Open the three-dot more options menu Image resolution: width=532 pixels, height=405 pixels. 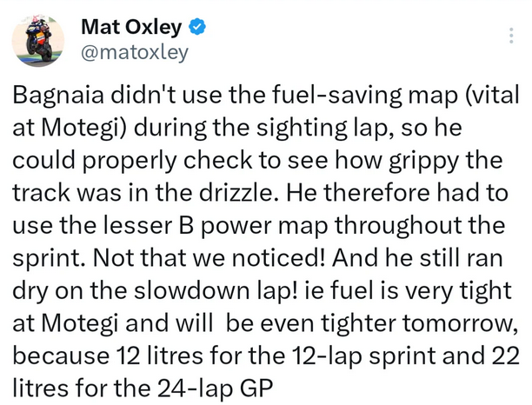click(511, 36)
